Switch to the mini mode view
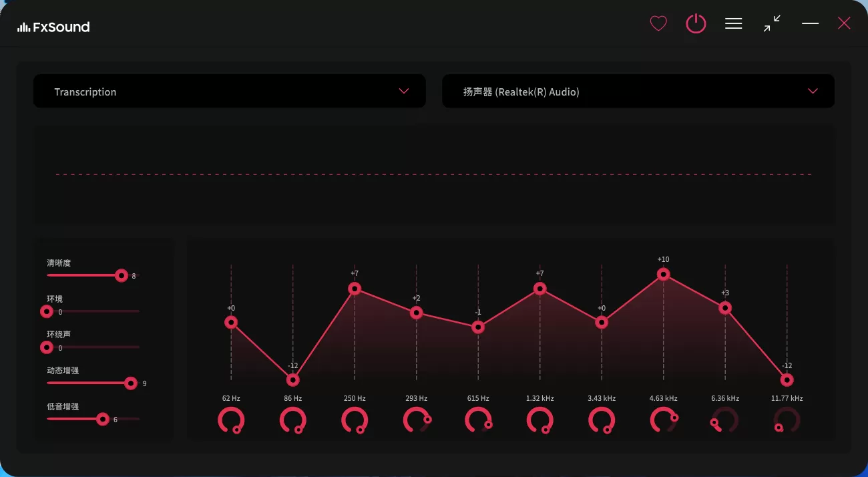This screenshot has height=477, width=868. [772, 24]
